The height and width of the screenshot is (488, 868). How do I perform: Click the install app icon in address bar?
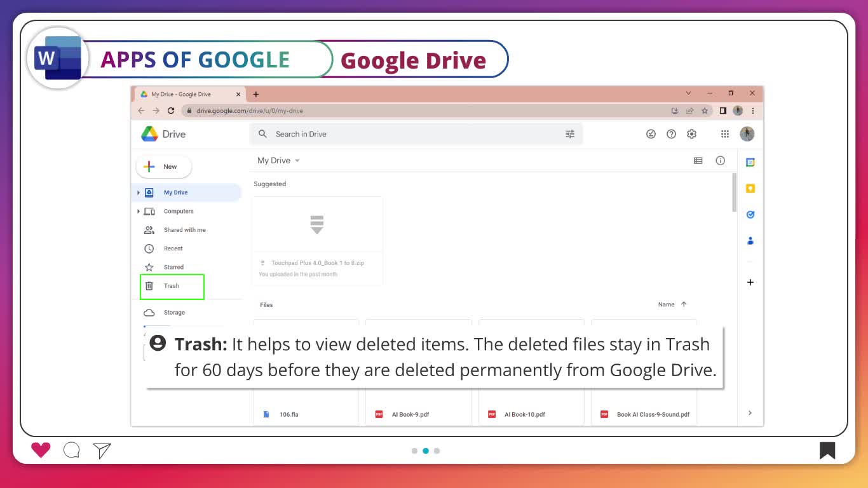coord(675,111)
